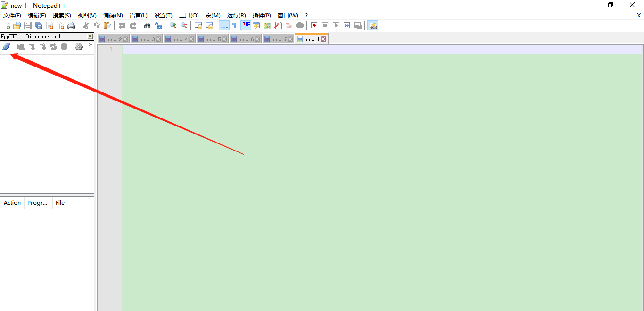Open the ? help menu
644x311 pixels.
pyautogui.click(x=306, y=16)
